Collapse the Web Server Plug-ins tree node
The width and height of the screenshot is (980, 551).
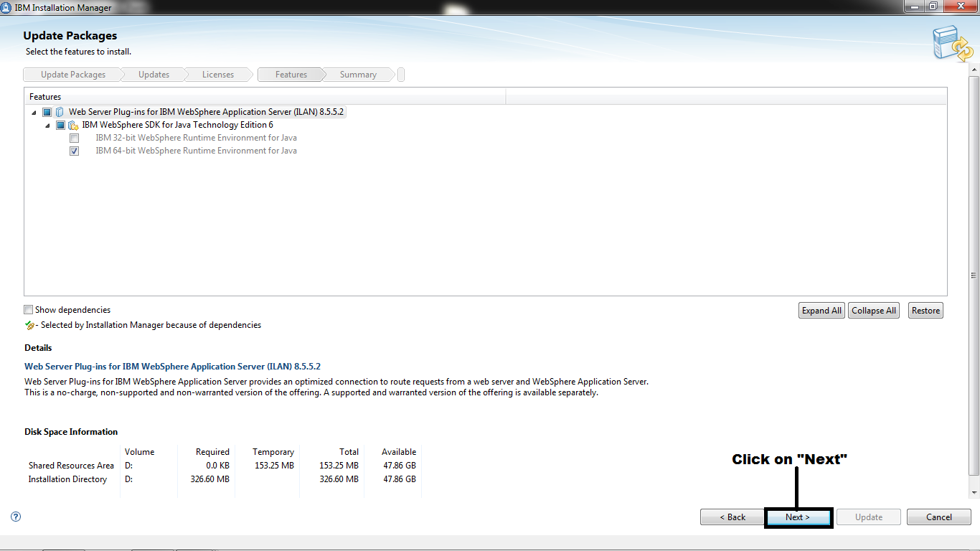click(33, 112)
